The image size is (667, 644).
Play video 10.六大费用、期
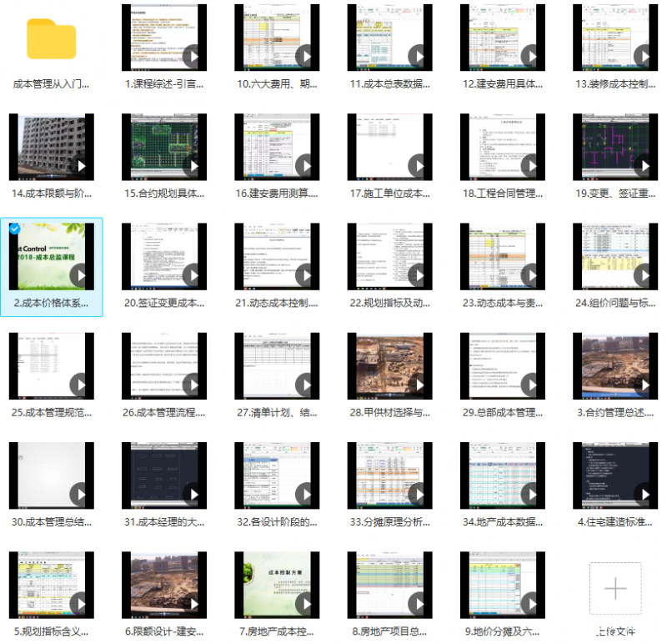(306, 57)
